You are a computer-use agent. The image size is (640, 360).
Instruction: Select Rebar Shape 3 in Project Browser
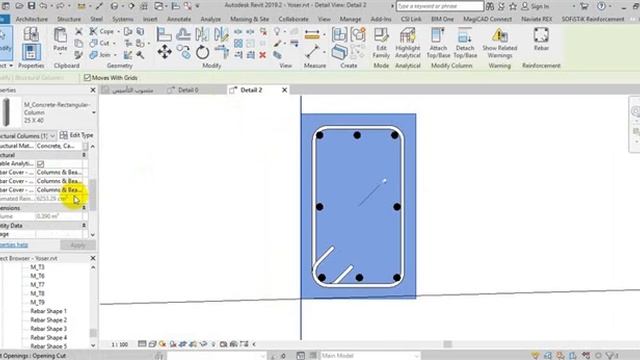click(x=48, y=329)
